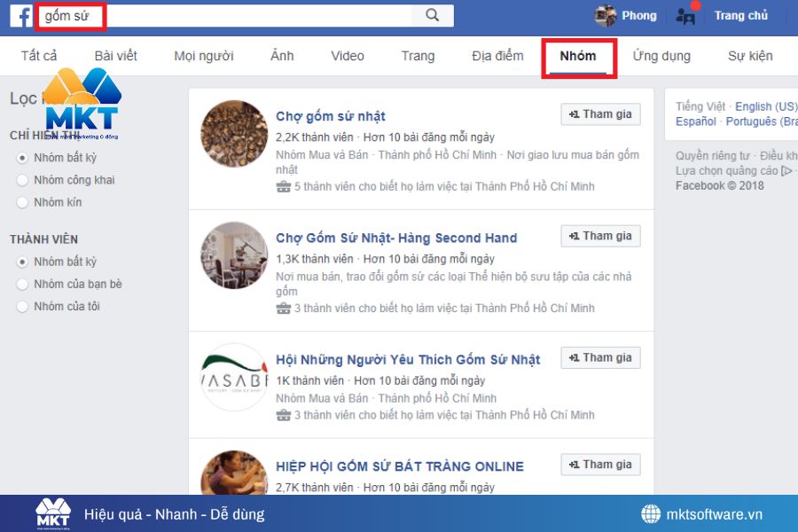Select the Nhóm công khai radio button
The height and width of the screenshot is (532, 798).
pyautogui.click(x=20, y=180)
